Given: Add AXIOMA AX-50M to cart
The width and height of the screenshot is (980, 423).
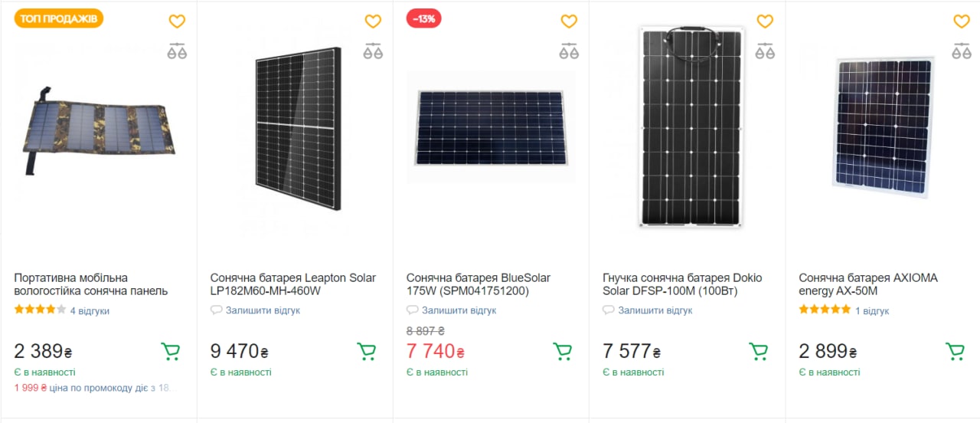Looking at the screenshot, I should click(x=955, y=352).
